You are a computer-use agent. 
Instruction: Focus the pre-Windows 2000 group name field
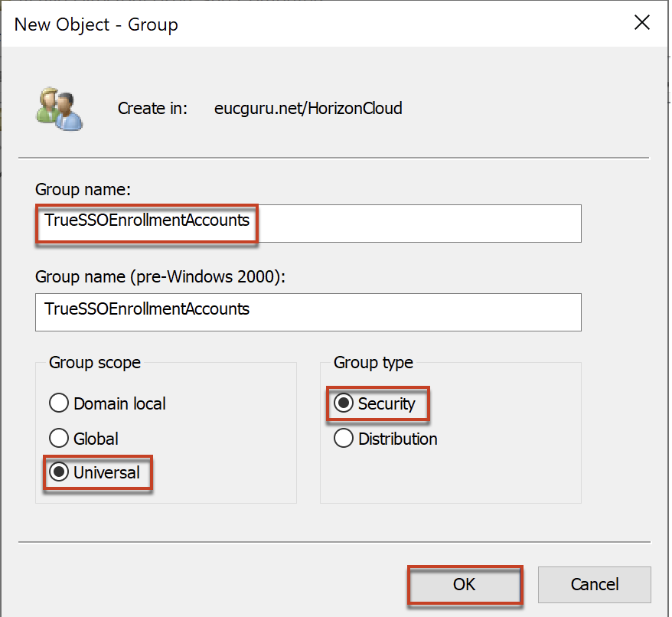[308, 312]
